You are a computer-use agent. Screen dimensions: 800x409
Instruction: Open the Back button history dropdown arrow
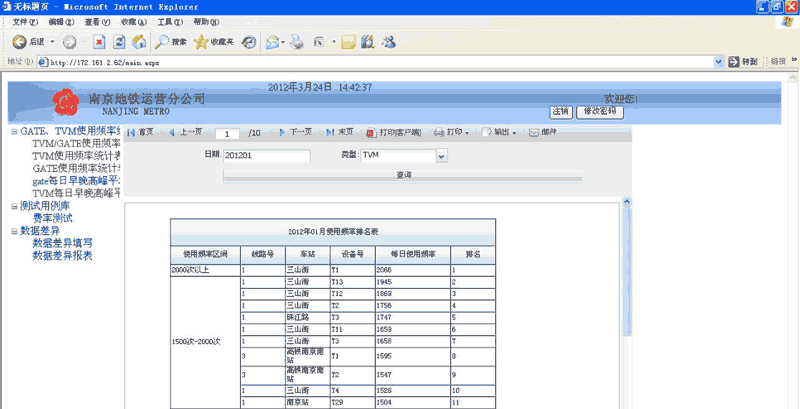pyautogui.click(x=52, y=42)
